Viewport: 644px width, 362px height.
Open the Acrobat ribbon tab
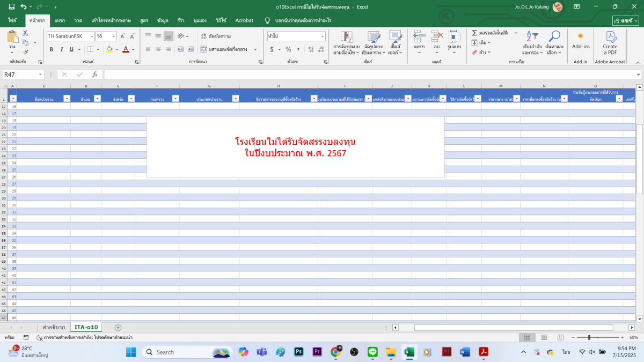point(244,20)
